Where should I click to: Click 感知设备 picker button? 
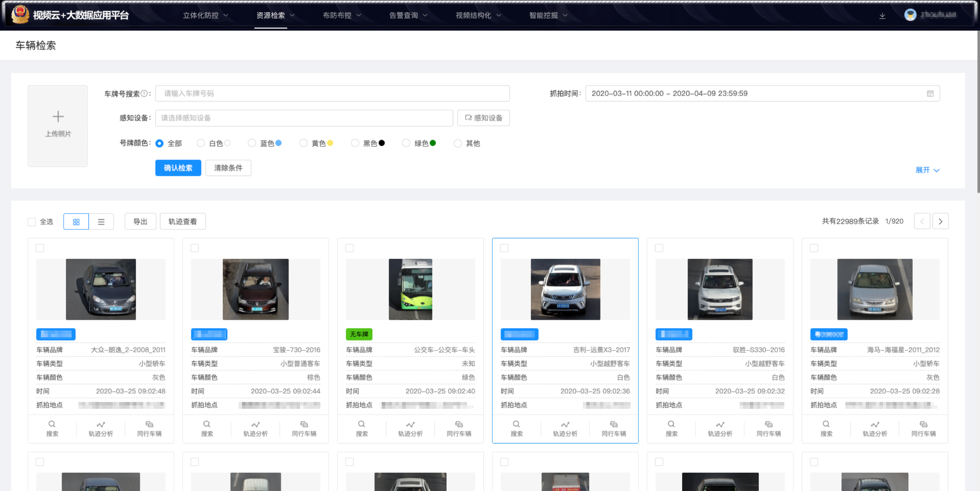[484, 118]
